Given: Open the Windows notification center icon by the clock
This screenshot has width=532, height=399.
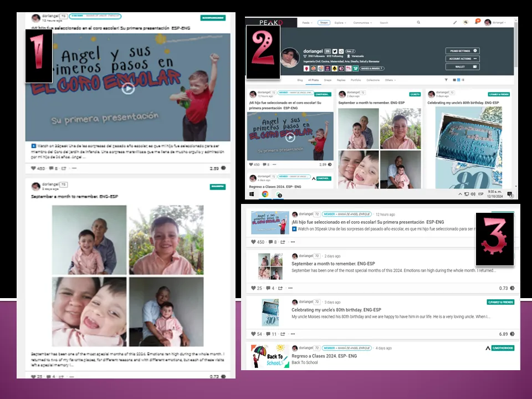Looking at the screenshot, I should click(x=510, y=195).
